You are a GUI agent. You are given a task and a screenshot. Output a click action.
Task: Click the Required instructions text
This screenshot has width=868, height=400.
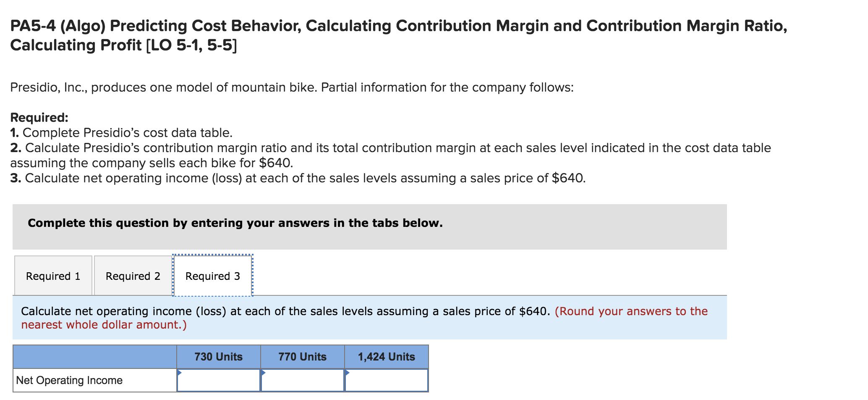[x=40, y=118]
